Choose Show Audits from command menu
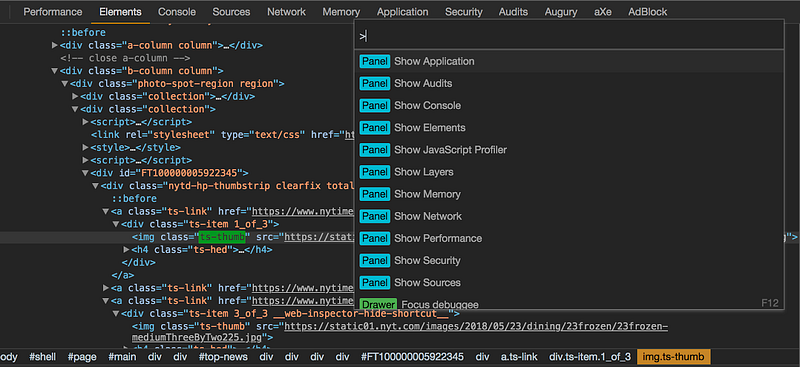 pyautogui.click(x=569, y=83)
